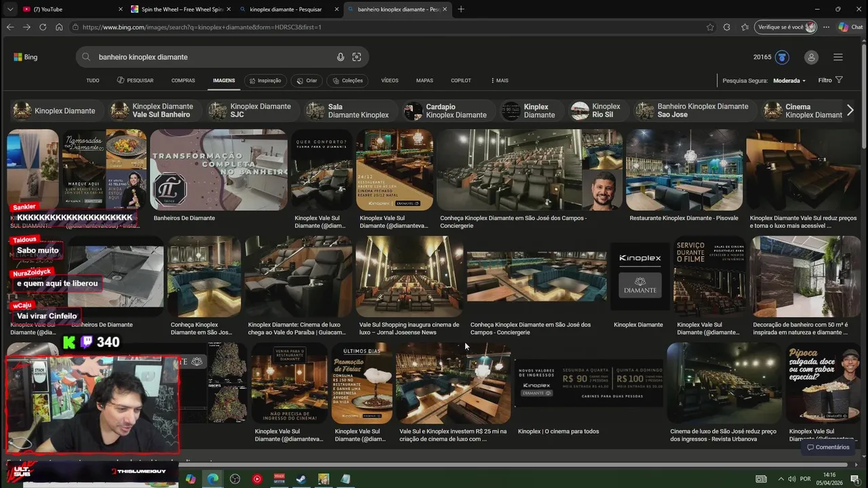Viewport: 868px width, 488px height.
Task: Switch to the kinoplex diamante – Pesquisar tab
Action: click(x=288, y=9)
